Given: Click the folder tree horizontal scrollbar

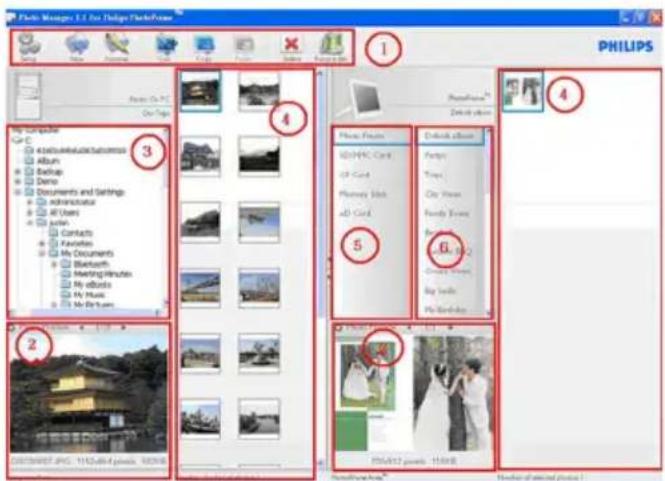Looking at the screenshot, I should click(85, 313).
